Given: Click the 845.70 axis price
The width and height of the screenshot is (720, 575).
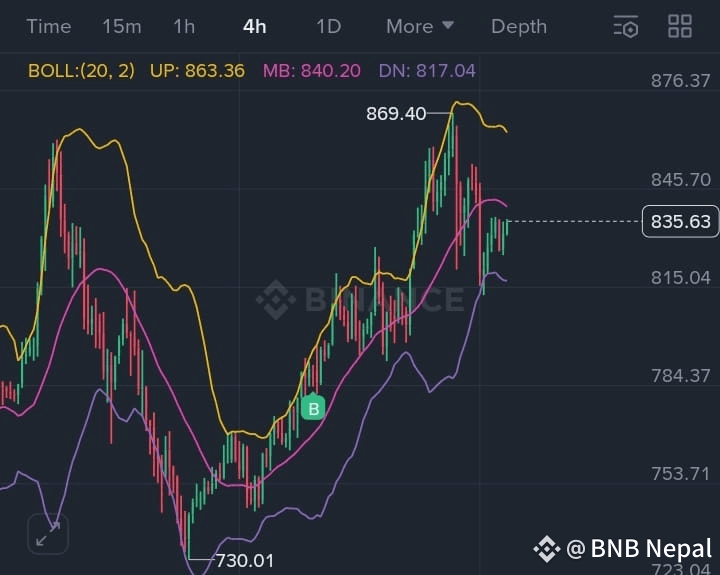Looking at the screenshot, I should pyautogui.click(x=681, y=179).
